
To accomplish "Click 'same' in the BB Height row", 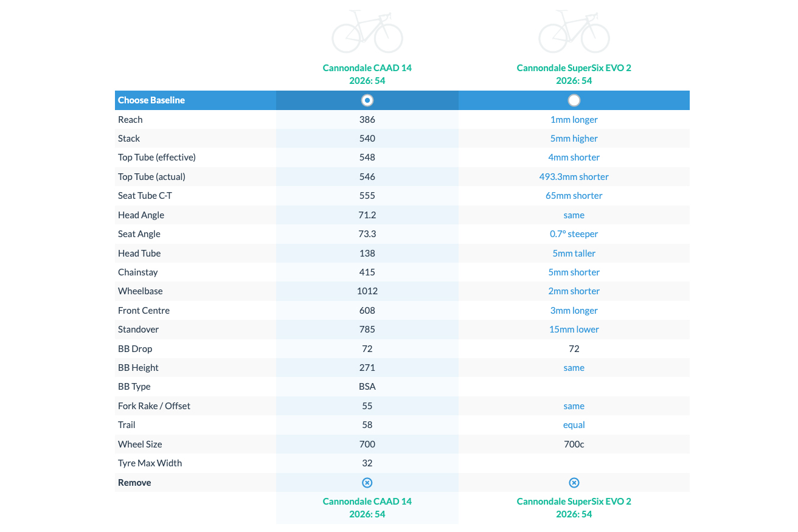I will coord(574,368).
